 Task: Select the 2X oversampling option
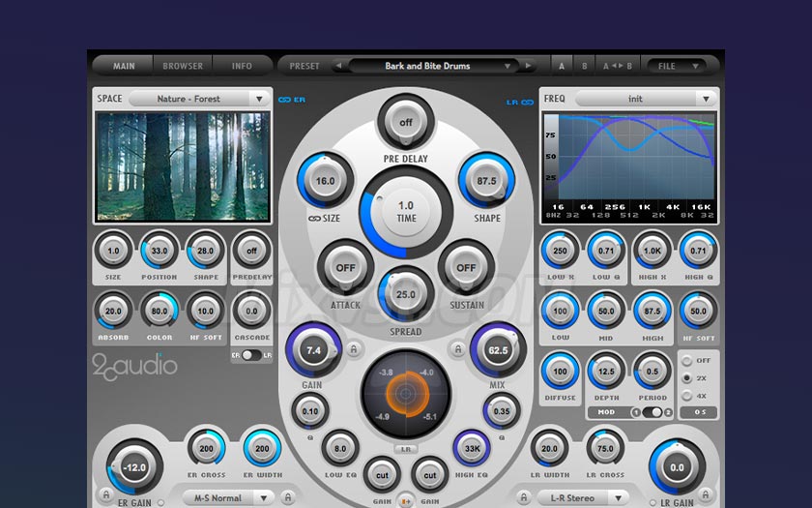tap(686, 378)
